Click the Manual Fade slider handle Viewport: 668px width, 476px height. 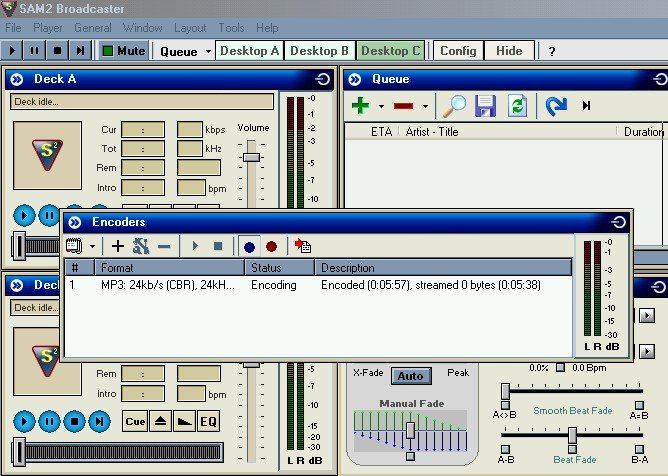pyautogui.click(x=410, y=430)
